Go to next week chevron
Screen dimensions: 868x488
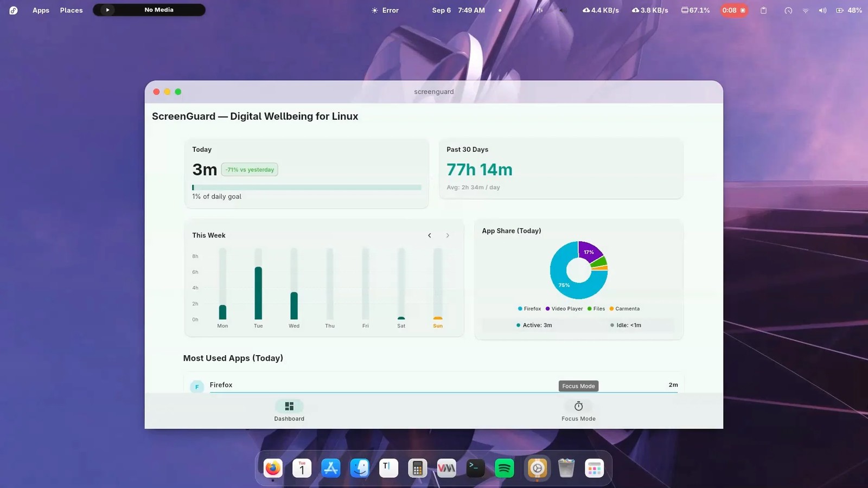click(448, 235)
